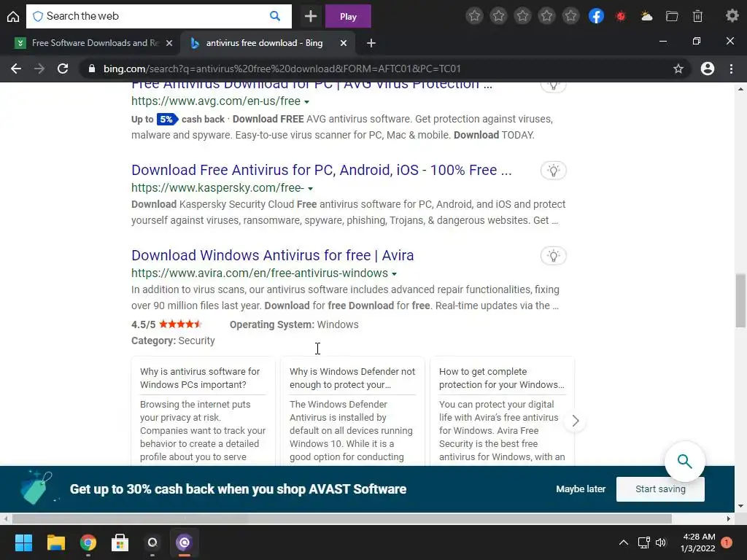This screenshot has height=560, width=747.
Task: Open Why is antivirus software important card
Action: [203, 411]
